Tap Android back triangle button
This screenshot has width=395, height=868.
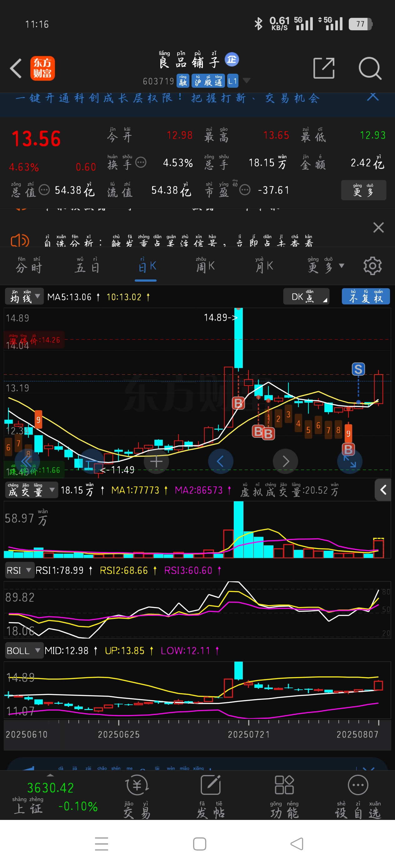click(297, 844)
